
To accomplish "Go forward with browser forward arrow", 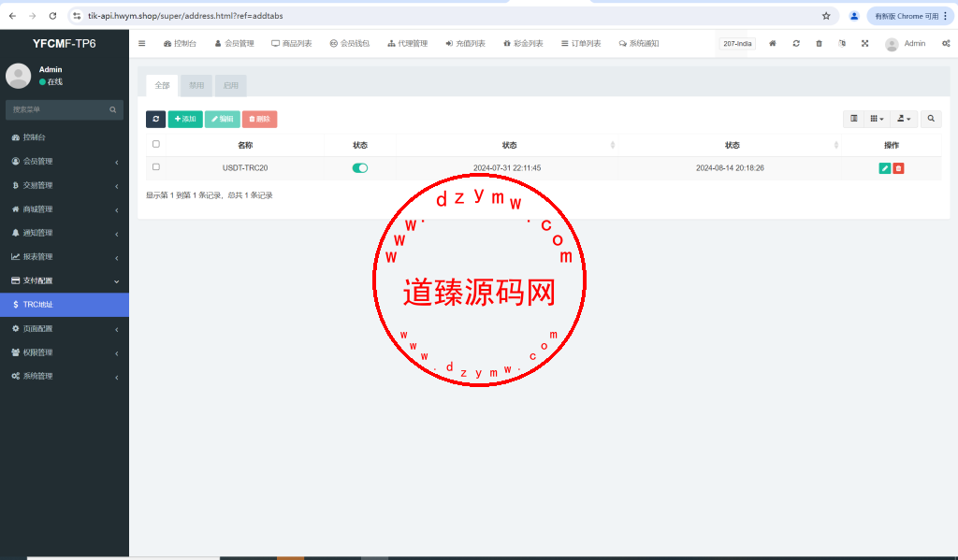I will click(33, 16).
